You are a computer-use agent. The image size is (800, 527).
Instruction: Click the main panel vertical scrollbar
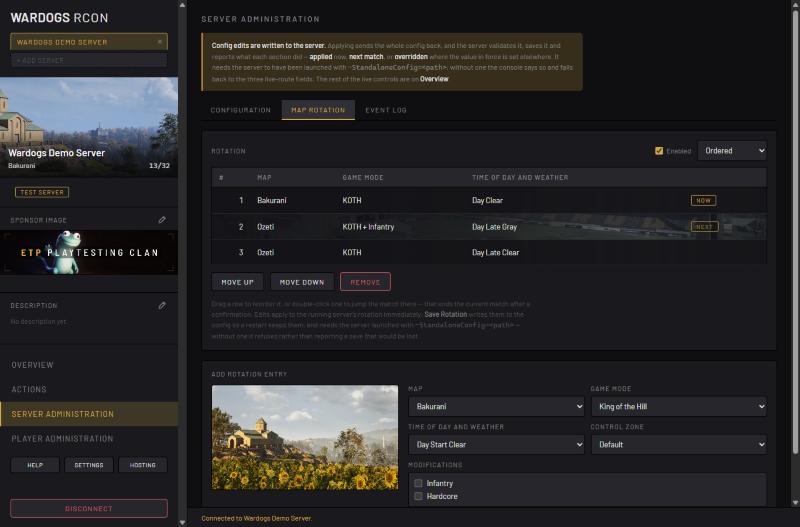pyautogui.click(x=795, y=230)
